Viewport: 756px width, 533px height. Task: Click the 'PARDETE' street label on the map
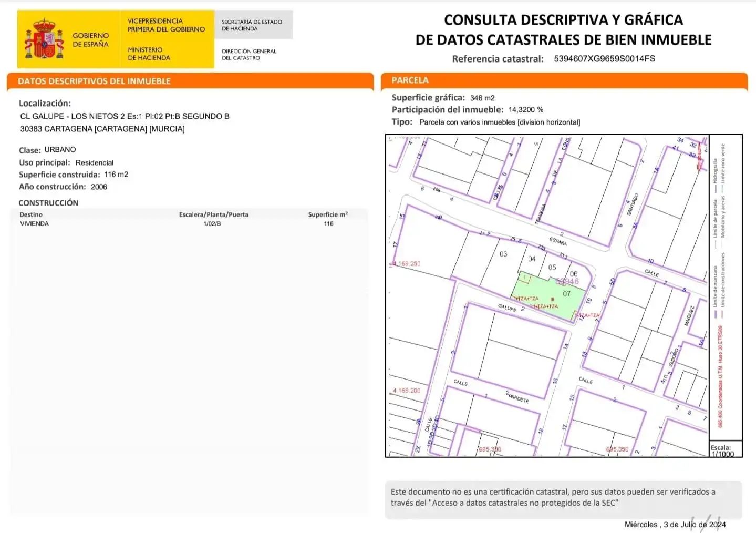point(519,399)
